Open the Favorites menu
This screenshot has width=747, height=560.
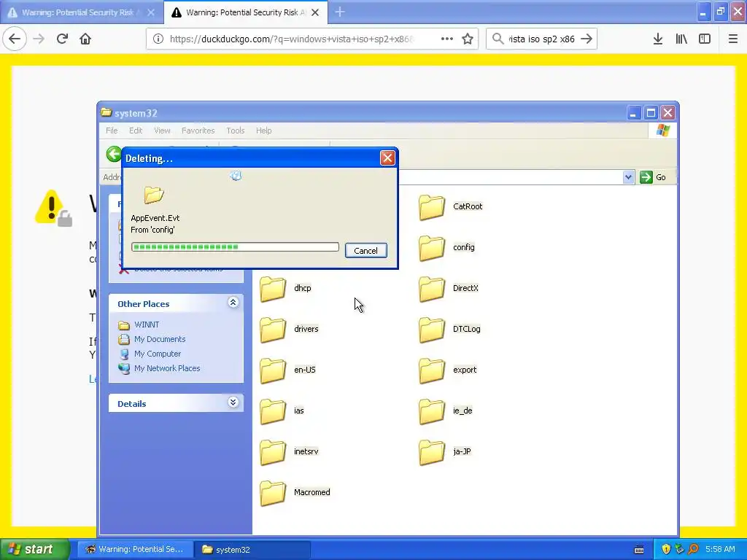point(198,131)
